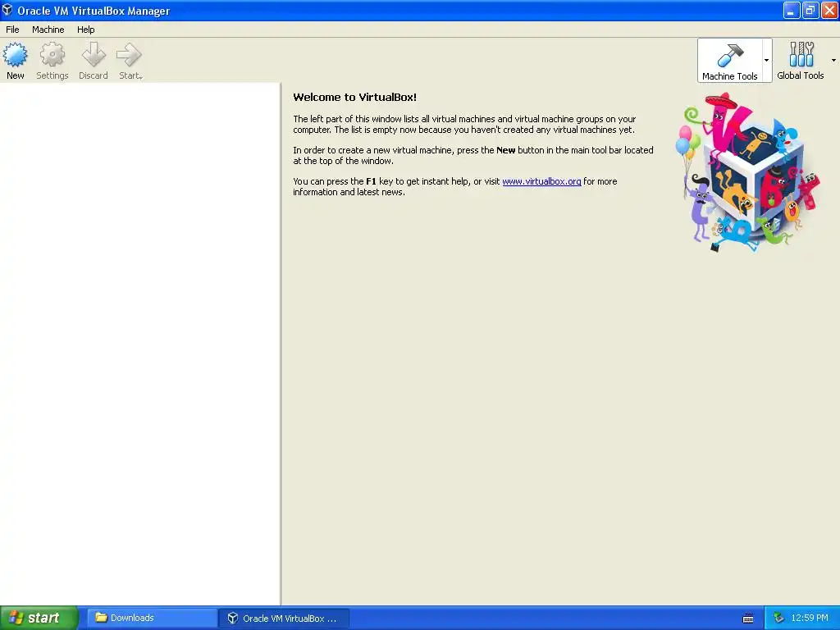Image resolution: width=840 pixels, height=630 pixels.
Task: Expand the Machine Tools dropdown arrow
Action: (x=767, y=60)
